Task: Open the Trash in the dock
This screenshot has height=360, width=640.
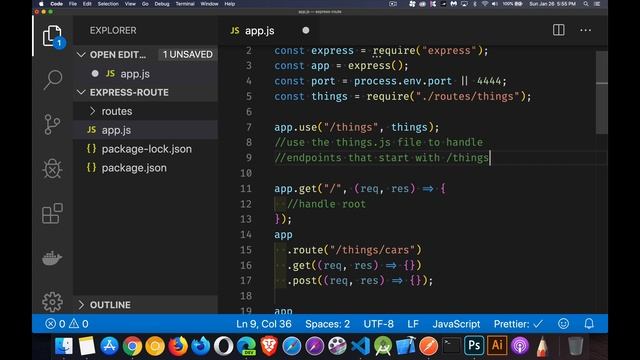Action: point(576,346)
